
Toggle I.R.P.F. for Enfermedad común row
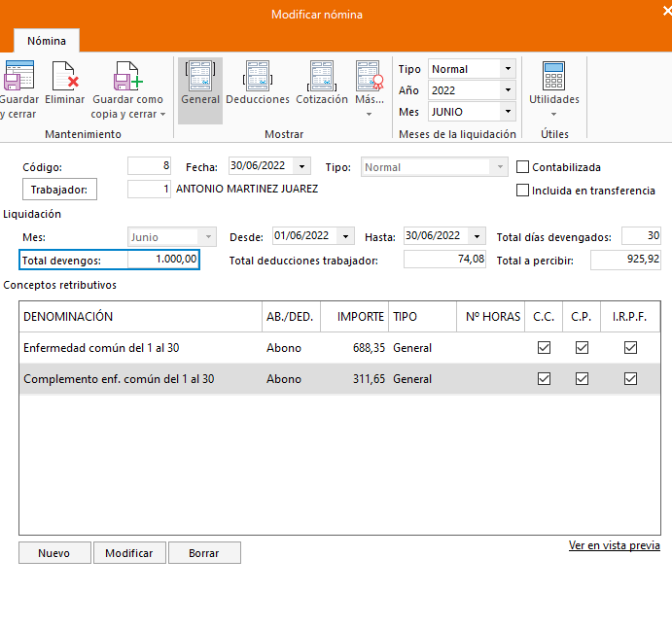[x=630, y=347]
